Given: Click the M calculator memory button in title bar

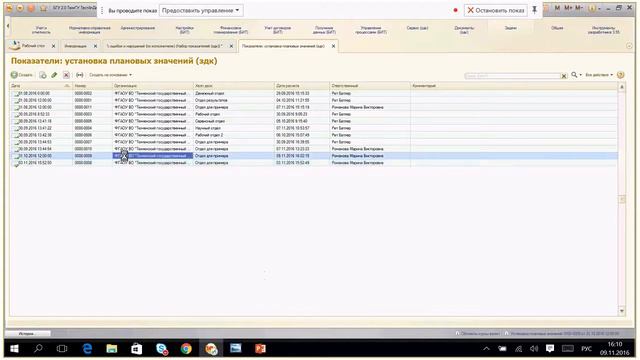Looking at the screenshot, I should click(558, 8).
